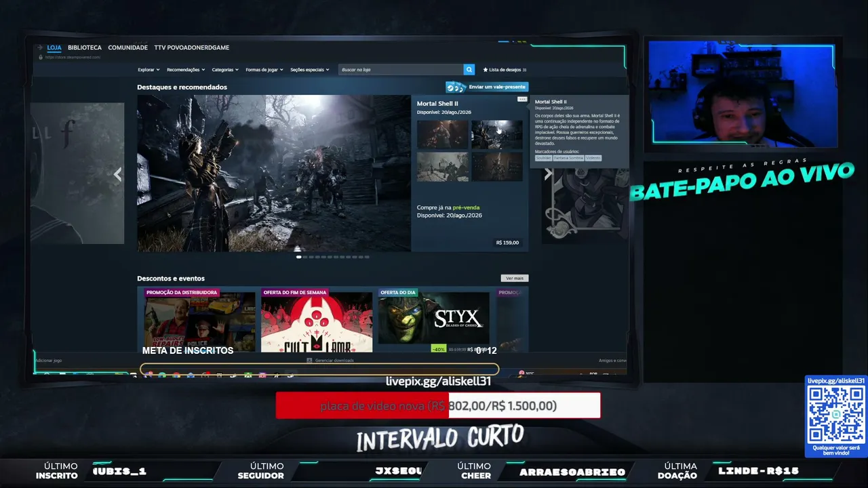
Task: Select the third Mortal Shell II screenshot thumbnail
Action: (x=442, y=167)
